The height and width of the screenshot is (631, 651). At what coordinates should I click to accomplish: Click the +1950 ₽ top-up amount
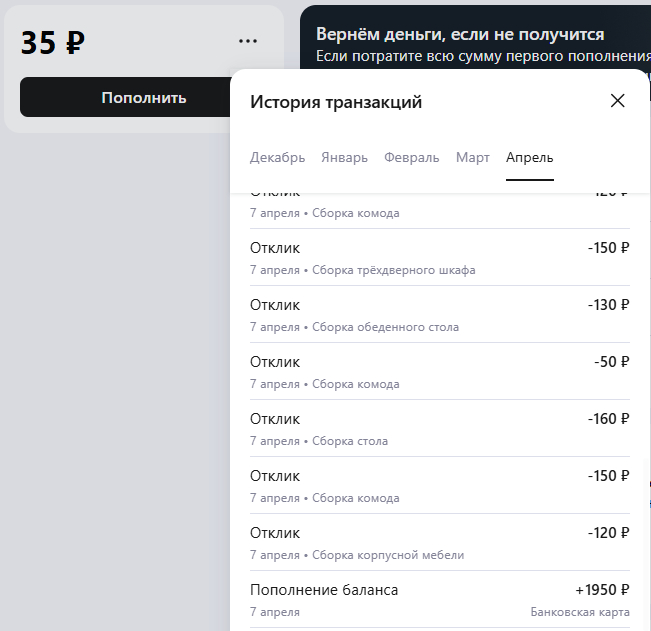602,590
